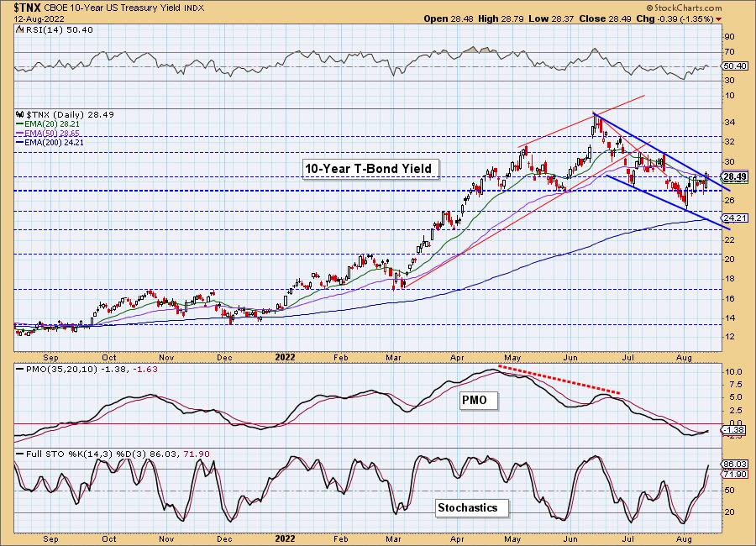Viewport: 756px width, 546px height.
Task: Click the 'Chg -0.39 (-1.35%)' value
Action: pos(674,18)
